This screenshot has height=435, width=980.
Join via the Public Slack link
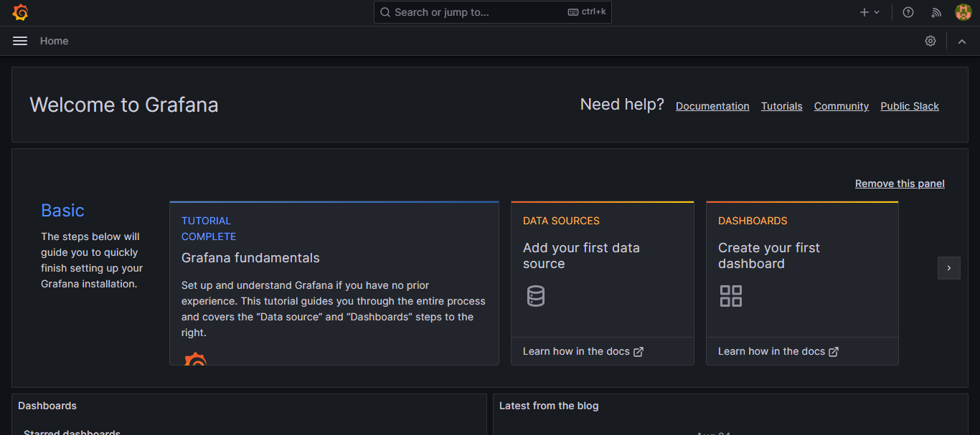(x=909, y=105)
